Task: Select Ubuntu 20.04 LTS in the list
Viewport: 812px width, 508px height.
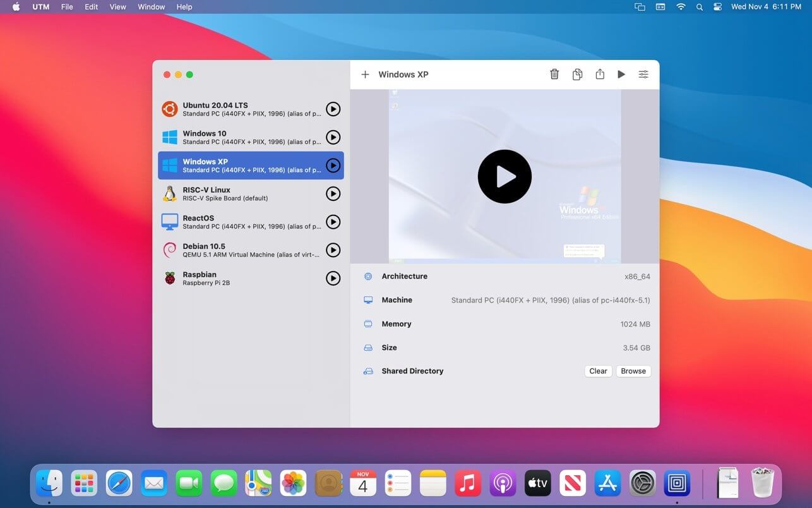Action: [251, 109]
